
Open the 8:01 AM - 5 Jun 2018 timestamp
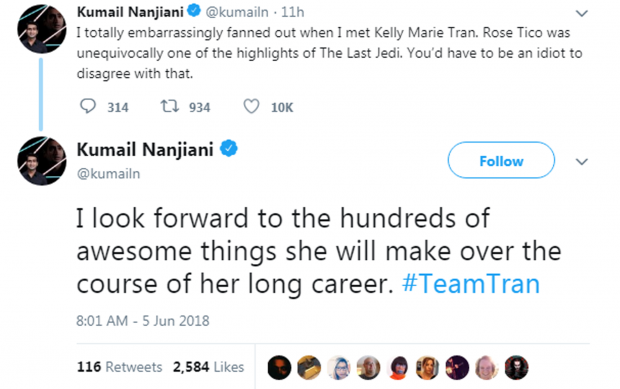click(x=142, y=321)
